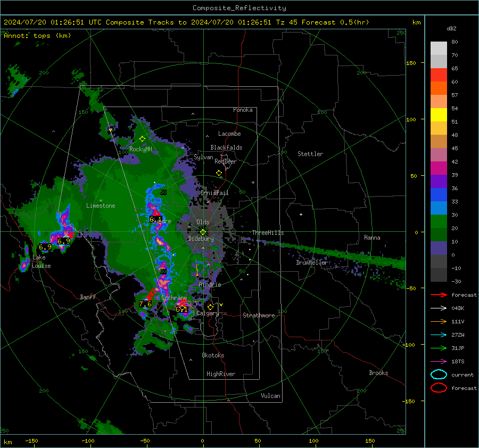This screenshot has height=448, width=479.
Task: Click the red forecast arrow in the legend
Action: [x=439, y=295]
